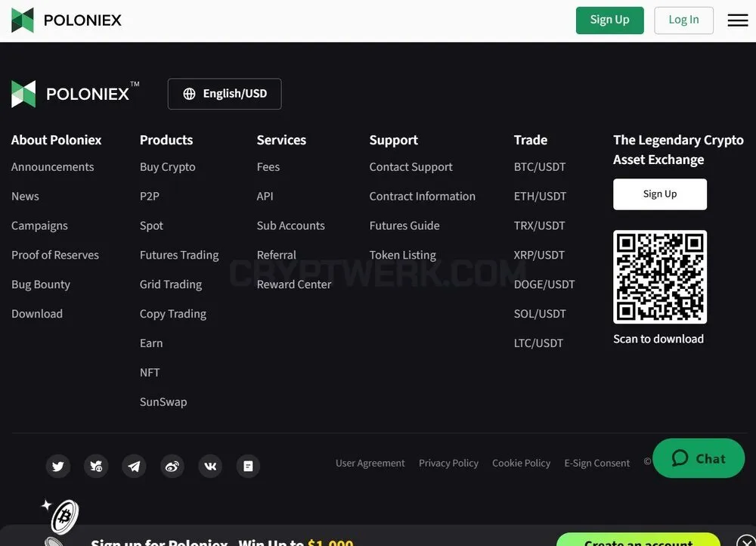The image size is (756, 546).
Task: Open Copy Trading link
Action: pos(173,314)
